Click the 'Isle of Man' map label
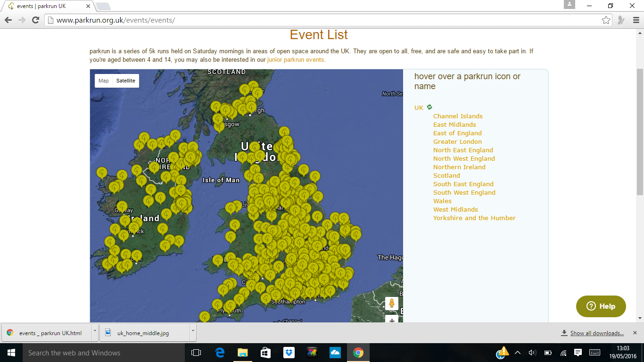Screen dimensions: 644x362 coord(221,180)
